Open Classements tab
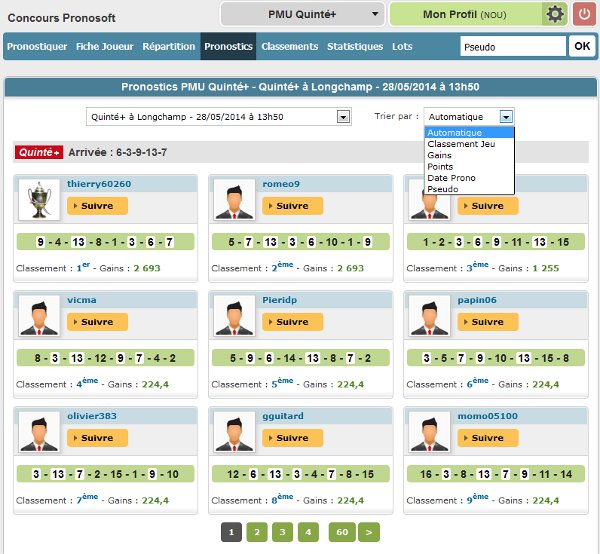The width and height of the screenshot is (600, 554). click(290, 46)
